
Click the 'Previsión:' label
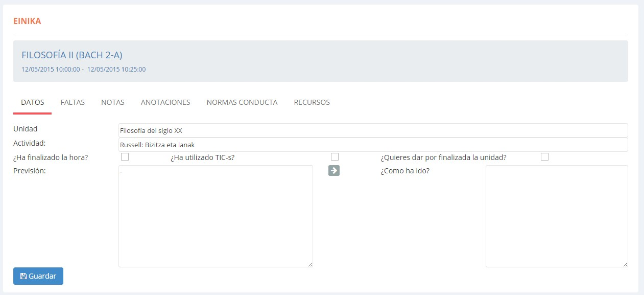click(x=30, y=171)
